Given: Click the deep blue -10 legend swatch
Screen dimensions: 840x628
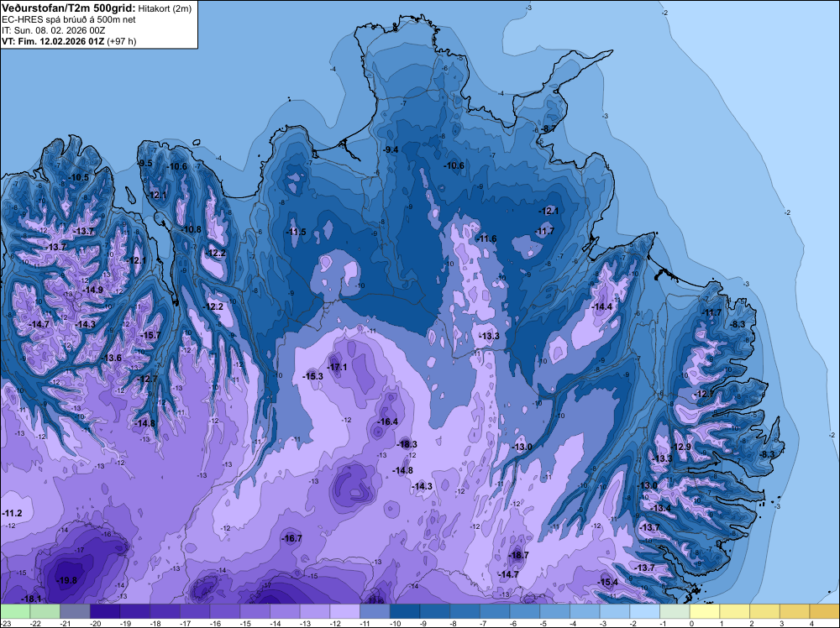Looking at the screenshot, I should (405, 611).
